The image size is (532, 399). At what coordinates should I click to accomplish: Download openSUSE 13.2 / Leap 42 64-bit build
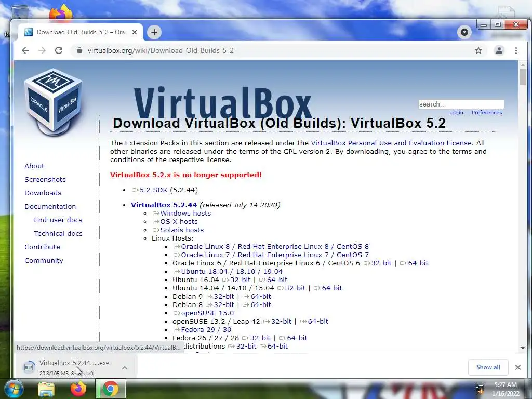point(314,321)
